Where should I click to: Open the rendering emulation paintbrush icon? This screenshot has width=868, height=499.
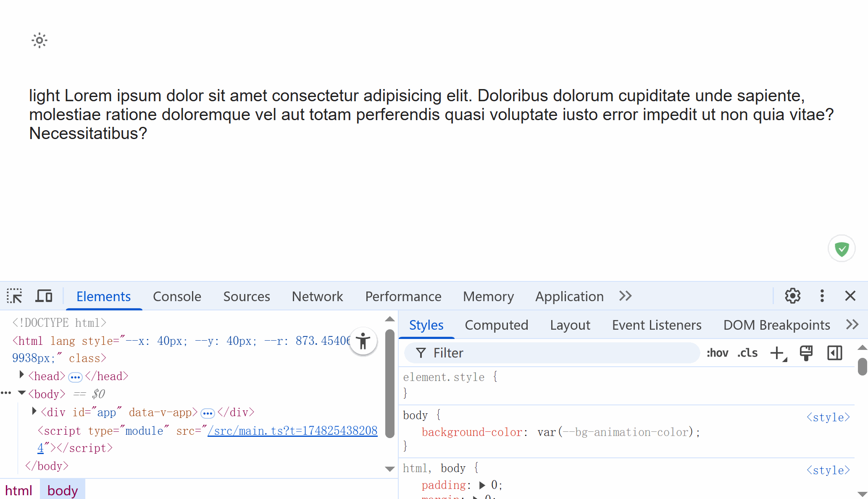[806, 353]
